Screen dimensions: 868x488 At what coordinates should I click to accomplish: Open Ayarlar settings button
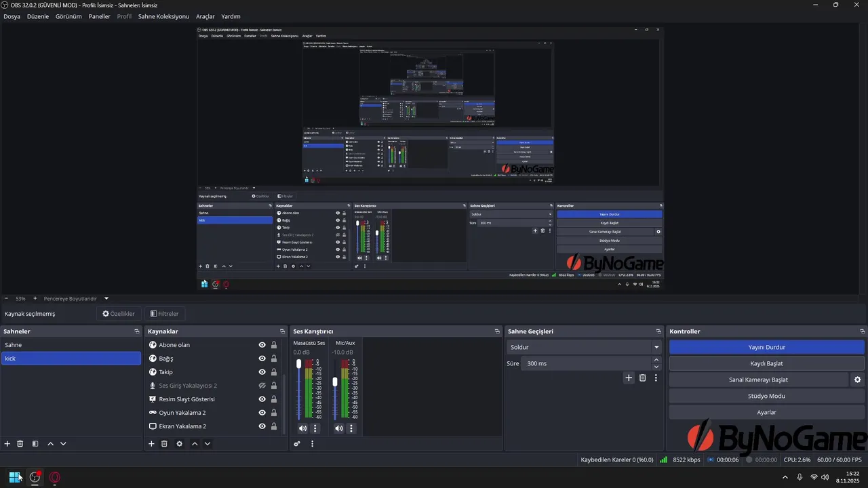tap(767, 412)
